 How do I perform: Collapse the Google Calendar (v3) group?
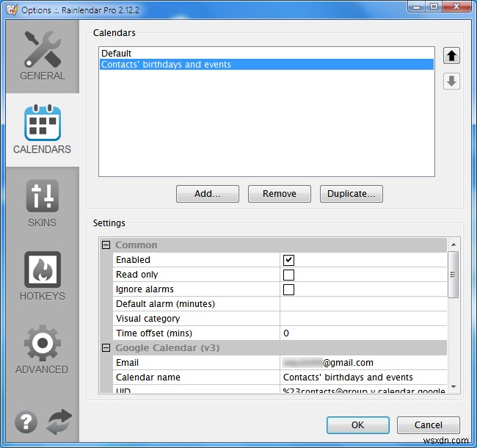click(106, 347)
